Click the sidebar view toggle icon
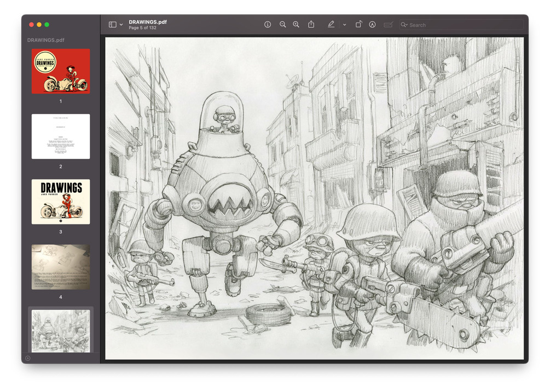 [112, 25]
